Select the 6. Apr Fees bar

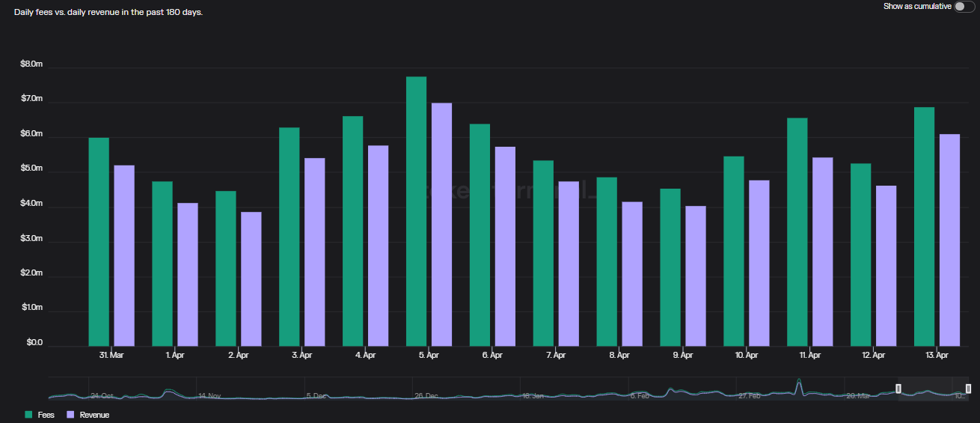click(480, 236)
